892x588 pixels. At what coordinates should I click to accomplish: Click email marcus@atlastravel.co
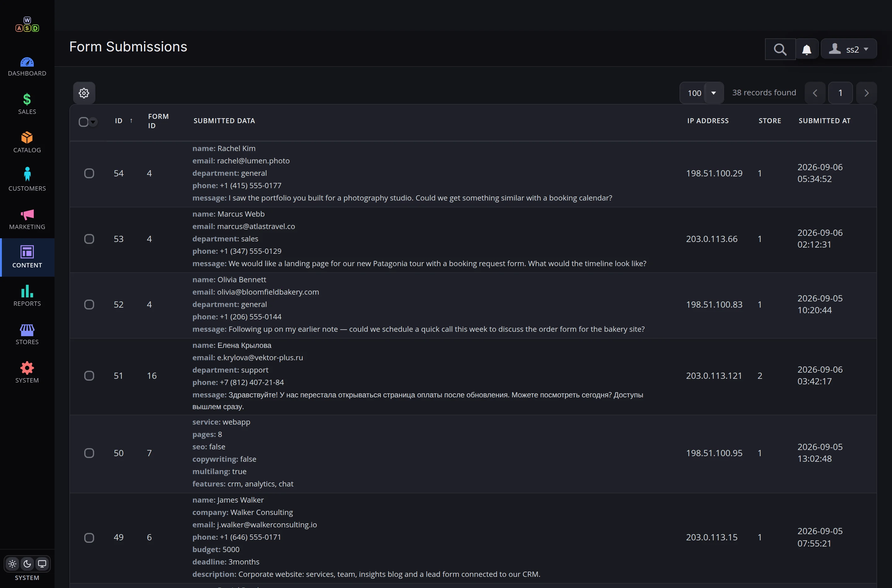tap(256, 227)
